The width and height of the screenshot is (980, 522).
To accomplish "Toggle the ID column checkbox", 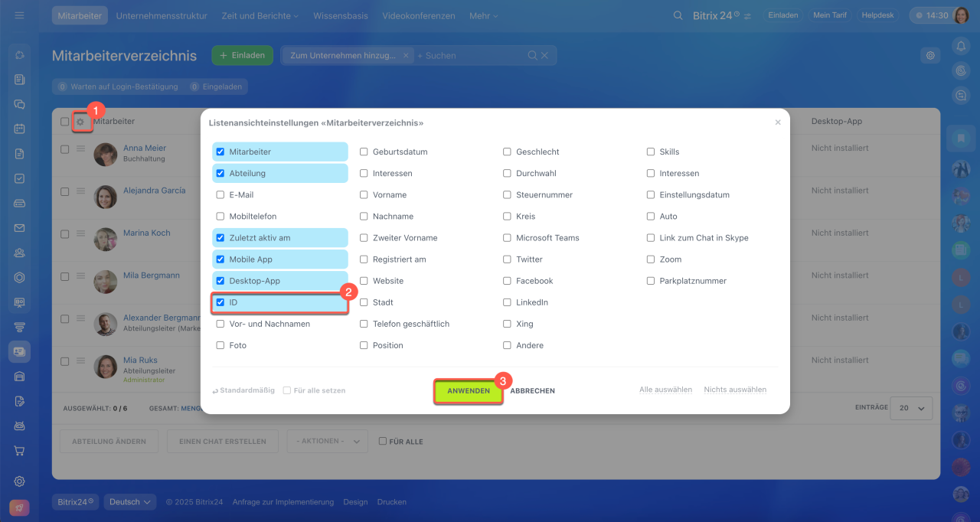I will tap(220, 302).
